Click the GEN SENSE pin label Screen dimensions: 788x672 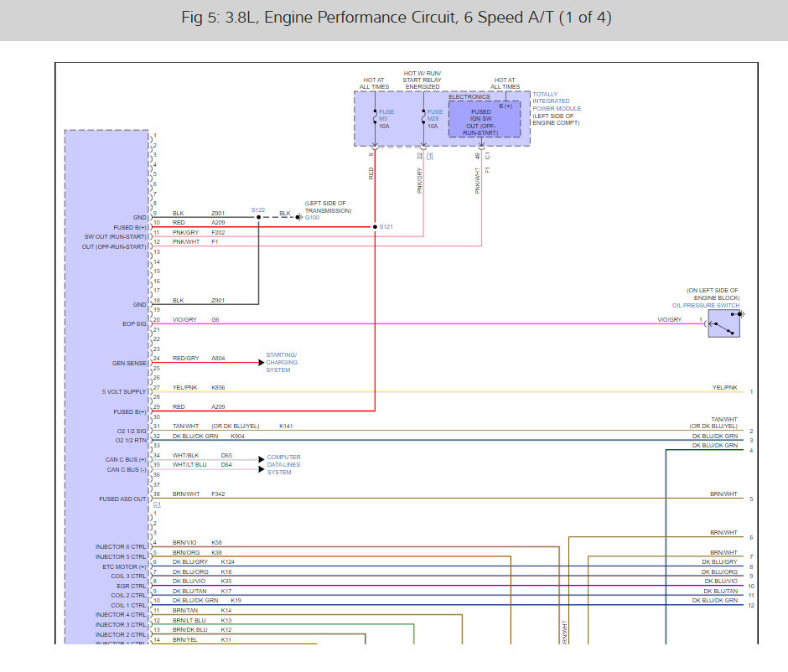pyautogui.click(x=129, y=363)
